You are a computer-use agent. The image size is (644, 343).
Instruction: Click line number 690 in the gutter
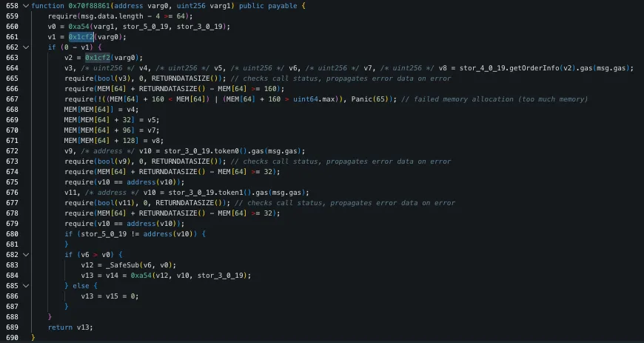[x=12, y=338]
